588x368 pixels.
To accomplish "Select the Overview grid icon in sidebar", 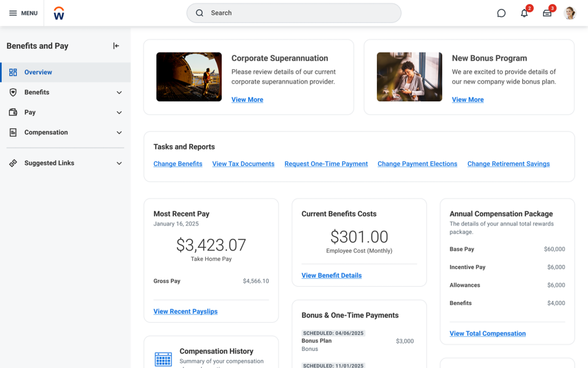I will pos(13,71).
